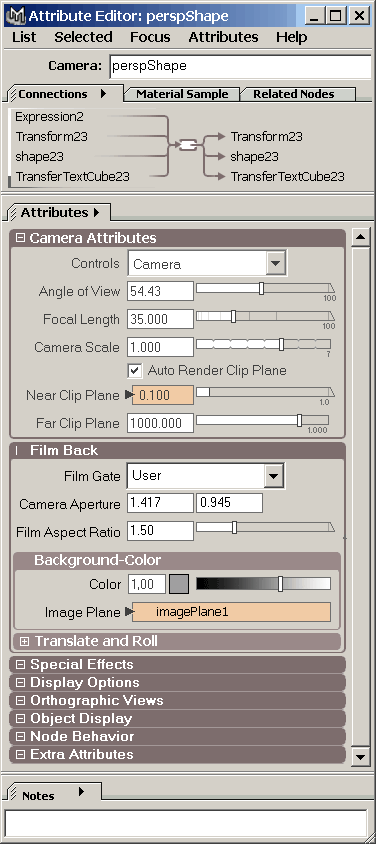Click the imagePlane1 connection field

point(231,612)
